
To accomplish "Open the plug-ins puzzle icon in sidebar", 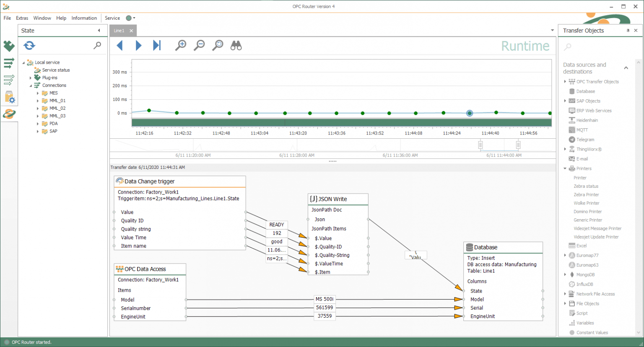I will click(9, 46).
